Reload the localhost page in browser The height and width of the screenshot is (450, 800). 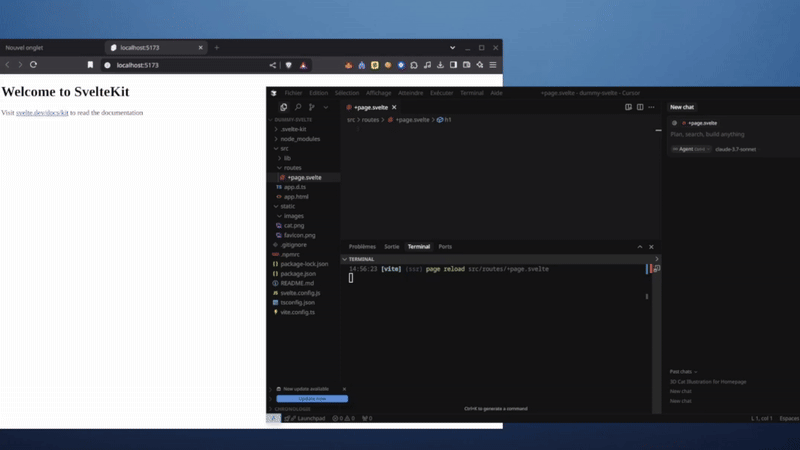click(34, 65)
